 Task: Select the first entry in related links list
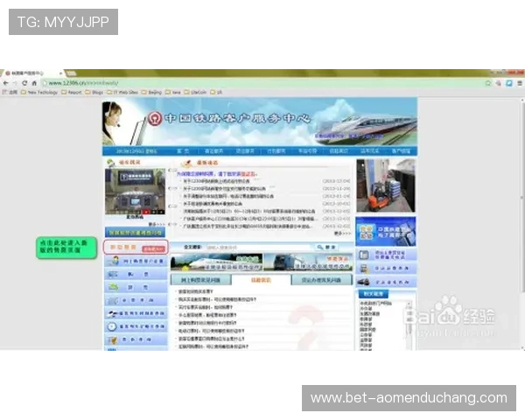click(x=375, y=303)
